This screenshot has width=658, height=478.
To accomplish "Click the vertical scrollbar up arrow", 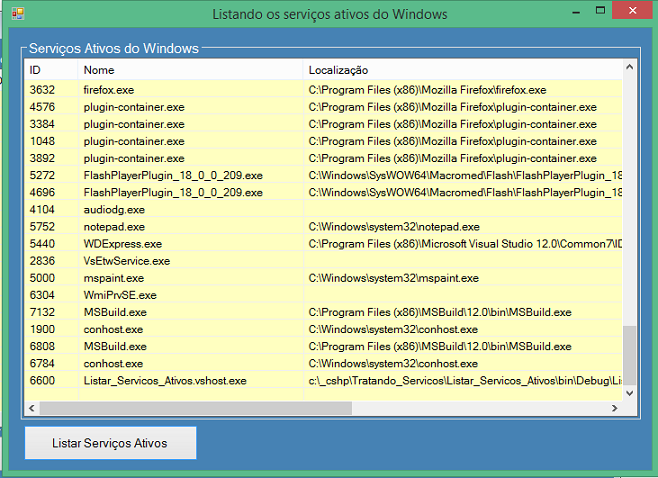I will coord(629,67).
